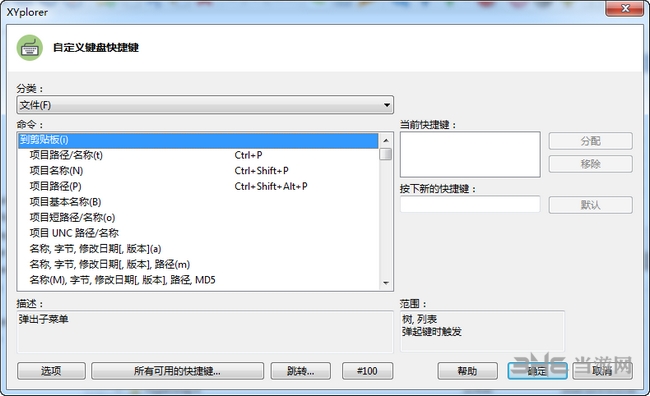Screen dimensions: 650x396
Task: Select the 项目路径(P) command
Action: [x=198, y=187]
